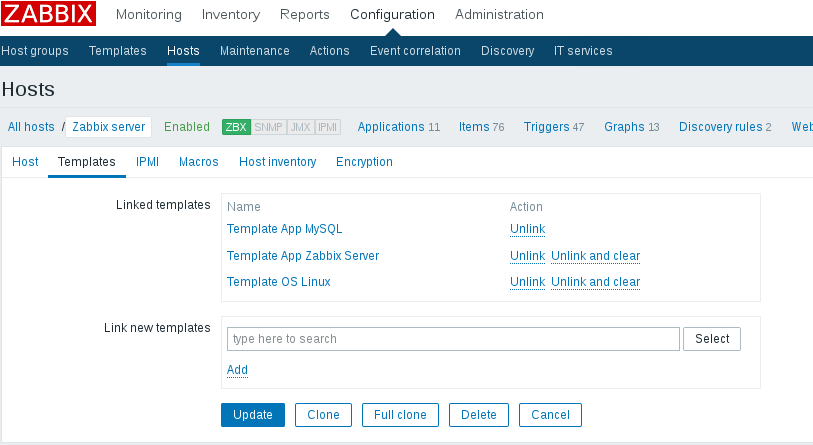This screenshot has height=445, width=813.
Task: Open Triggers 47 link
Action: 554,127
